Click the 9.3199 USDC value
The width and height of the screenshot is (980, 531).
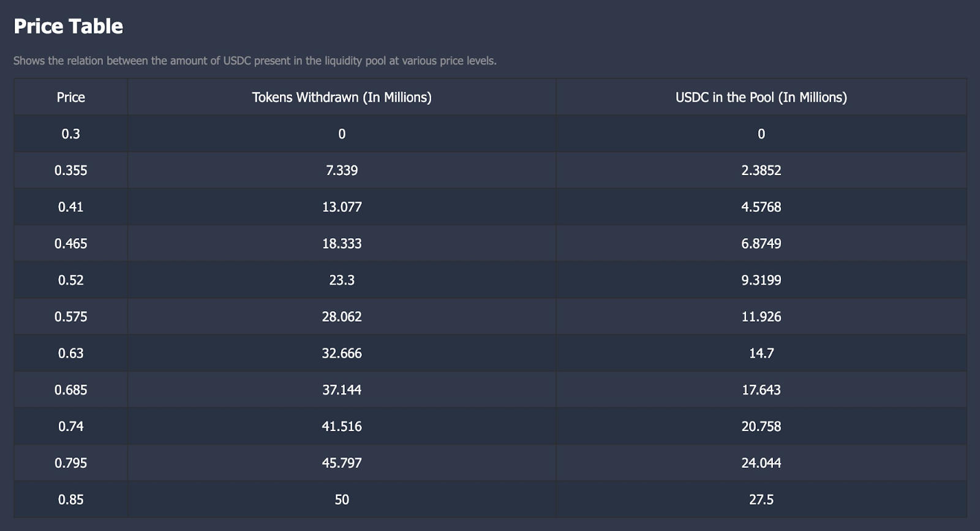point(761,280)
